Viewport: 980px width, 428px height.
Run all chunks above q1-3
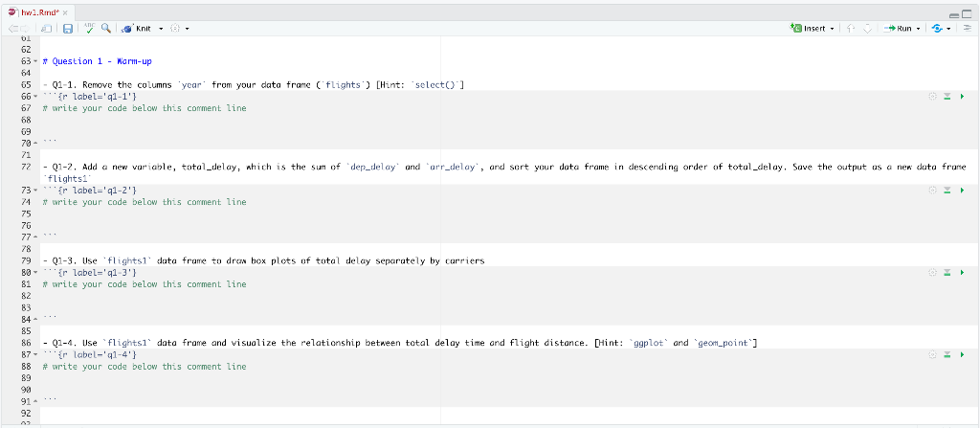pos(947,273)
